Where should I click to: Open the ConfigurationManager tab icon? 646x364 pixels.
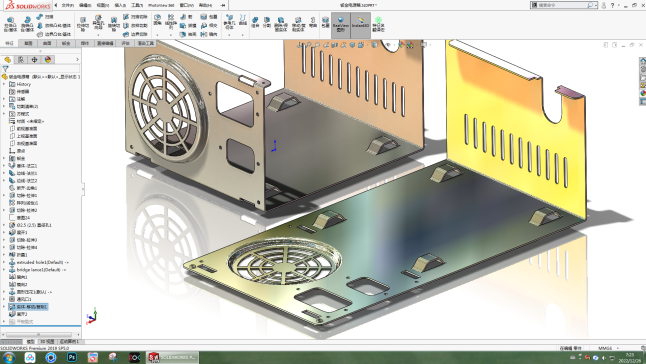click(35, 60)
